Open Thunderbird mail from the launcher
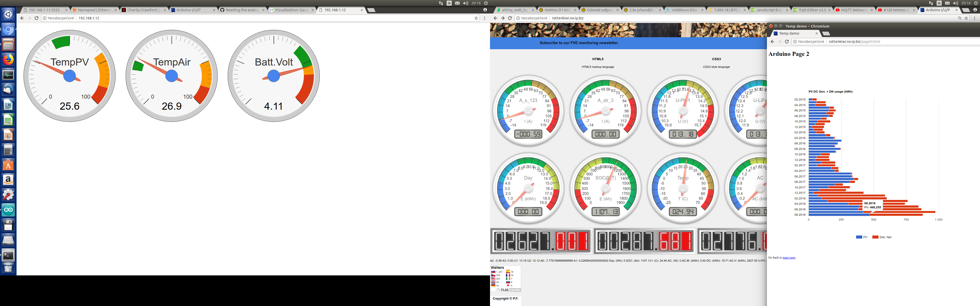The height and width of the screenshot is (306, 980). 8,90
